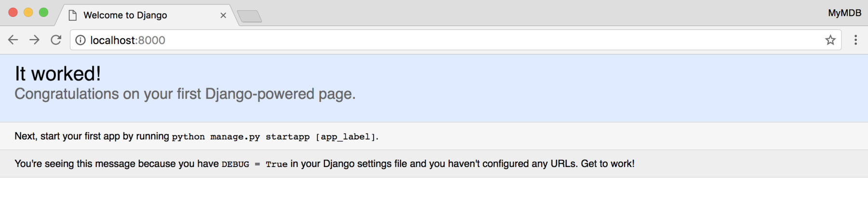Minimize the window using the yellow button
Image resolution: width=868 pixels, height=208 pixels.
[28, 13]
